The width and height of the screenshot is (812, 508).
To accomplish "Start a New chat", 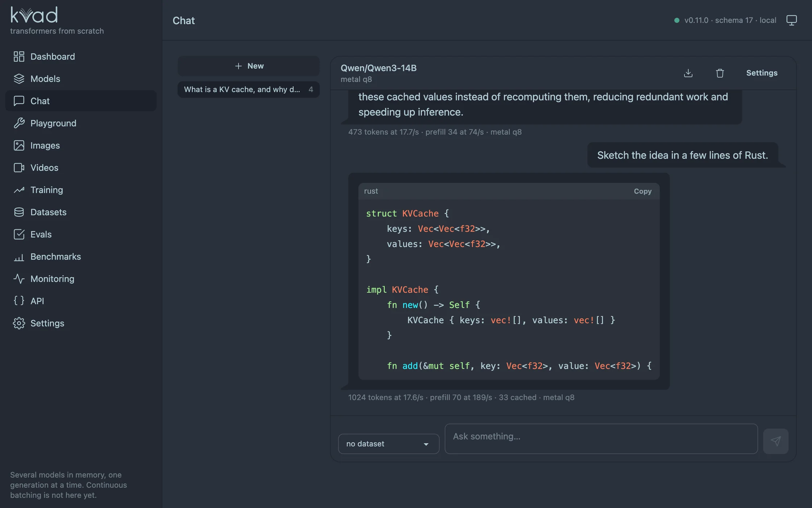I will click(x=249, y=66).
